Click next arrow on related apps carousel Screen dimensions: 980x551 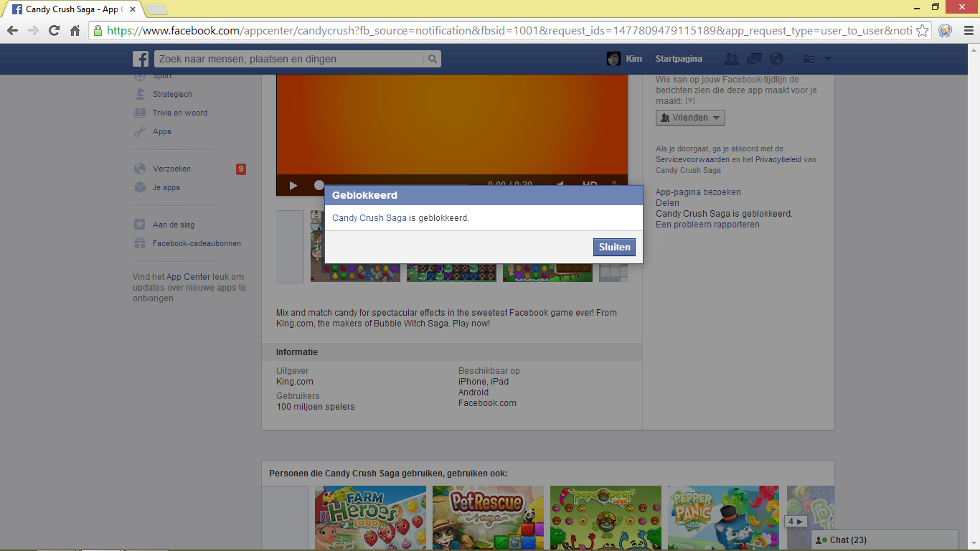(796, 522)
